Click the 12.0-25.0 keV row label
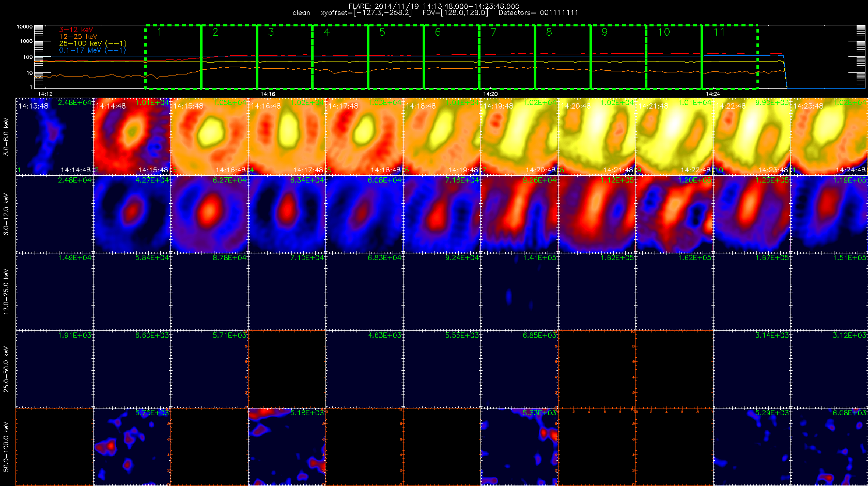 (x=6, y=292)
